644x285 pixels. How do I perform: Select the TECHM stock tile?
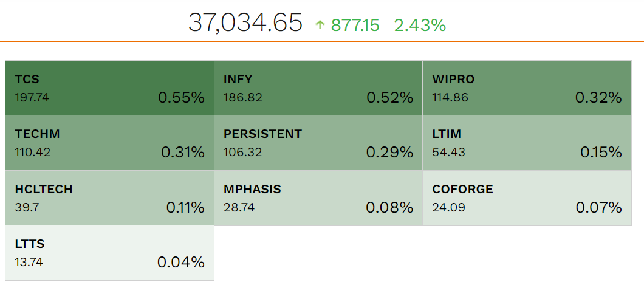click(110, 143)
